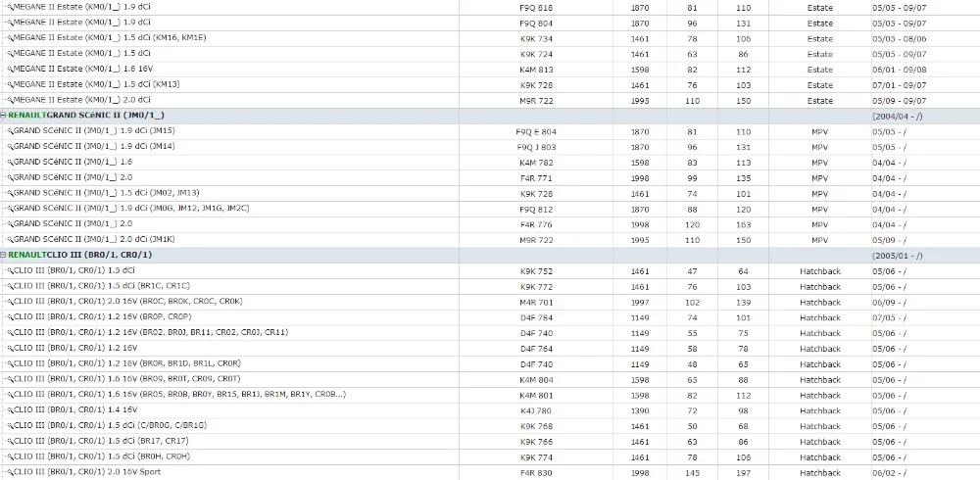Click icon beside CLIO III 1.5 dCi (C/BR0G, C/BR1G)
This screenshot has width=980, height=480.
coord(10,426)
